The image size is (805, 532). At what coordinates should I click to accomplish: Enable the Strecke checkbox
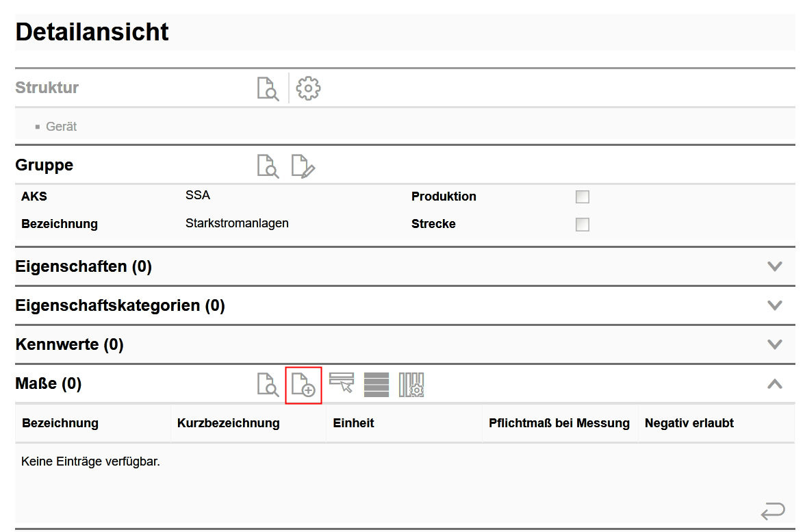pyautogui.click(x=582, y=224)
